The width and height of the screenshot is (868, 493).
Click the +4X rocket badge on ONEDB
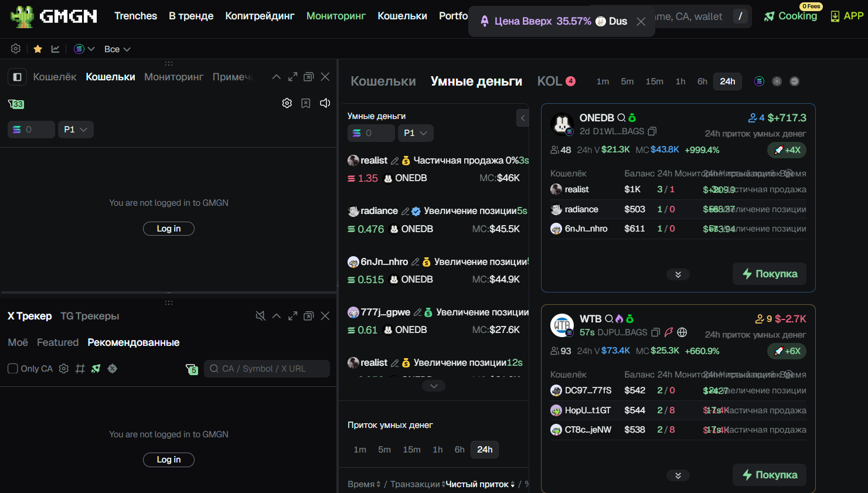pos(787,150)
